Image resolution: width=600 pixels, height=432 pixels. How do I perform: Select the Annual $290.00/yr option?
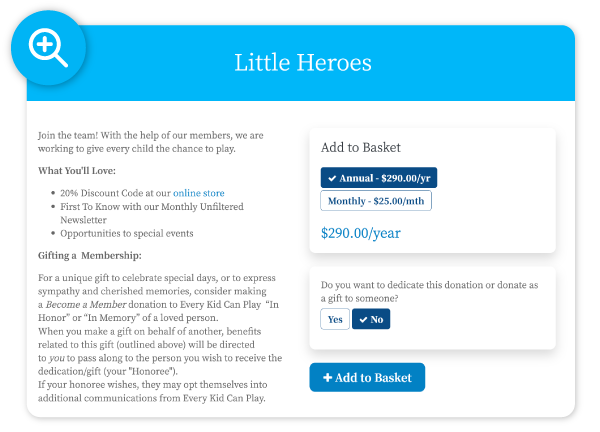[x=378, y=178]
